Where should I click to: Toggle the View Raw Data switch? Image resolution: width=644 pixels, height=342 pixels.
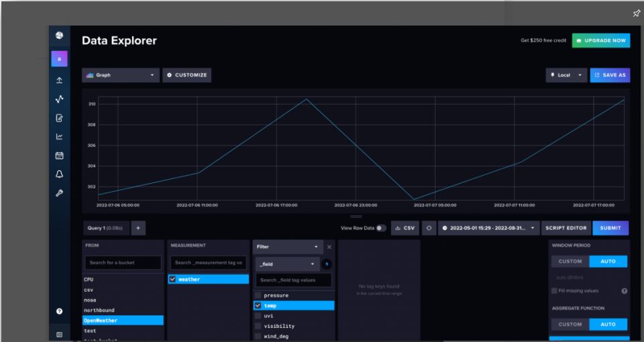pos(381,228)
